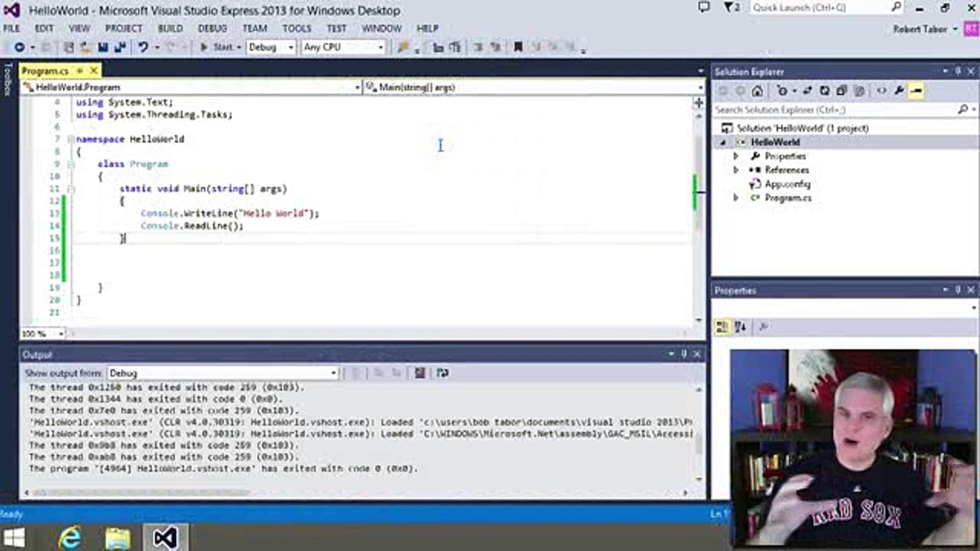Open the Main(string[] args) member dropdown

coord(534,87)
